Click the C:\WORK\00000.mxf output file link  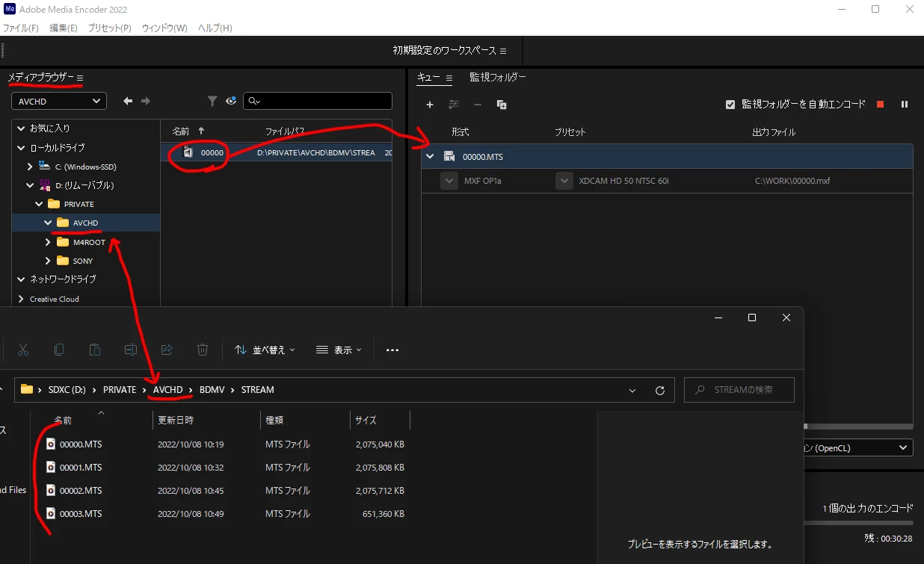click(x=792, y=181)
